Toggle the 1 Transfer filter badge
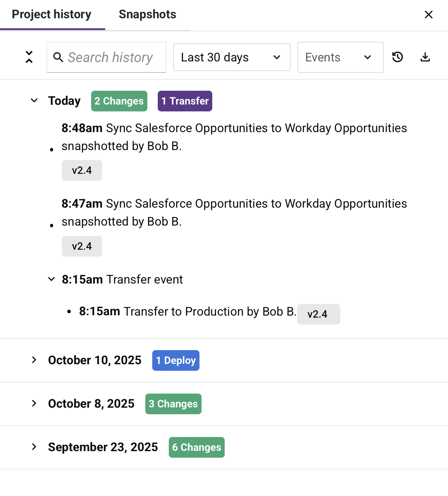The image size is (448, 496). 185,101
